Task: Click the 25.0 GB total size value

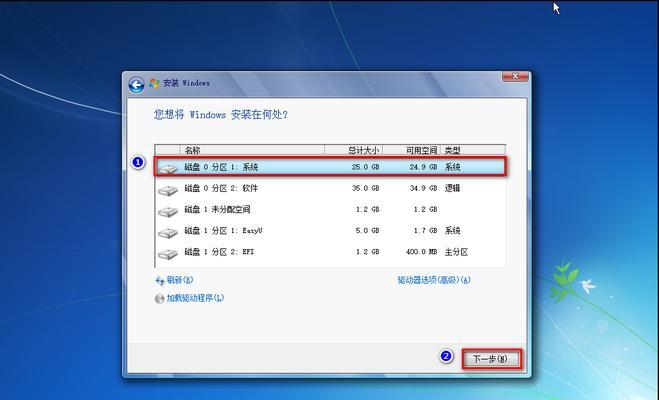Action: tap(365, 167)
